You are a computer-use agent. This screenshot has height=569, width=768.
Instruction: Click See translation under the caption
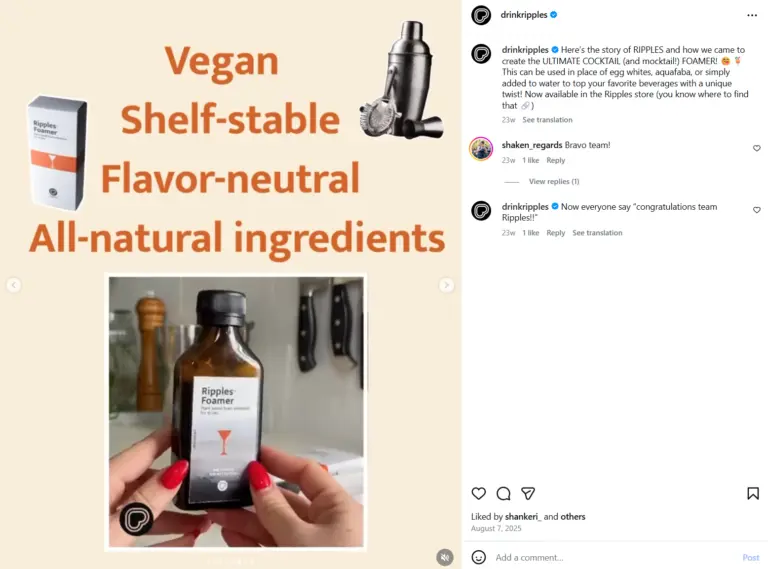pos(547,119)
